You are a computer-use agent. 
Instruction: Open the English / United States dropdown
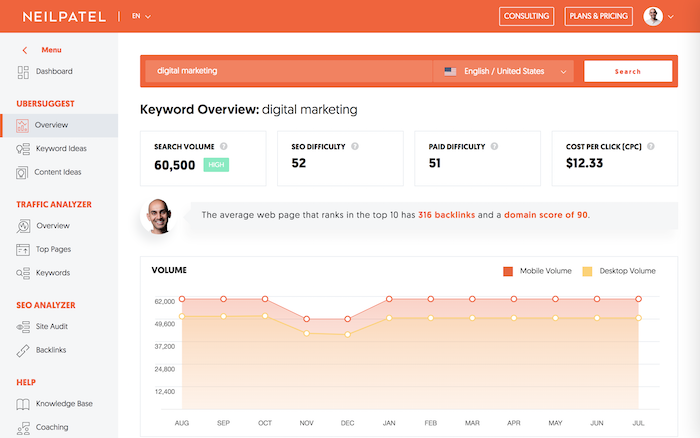(506, 71)
